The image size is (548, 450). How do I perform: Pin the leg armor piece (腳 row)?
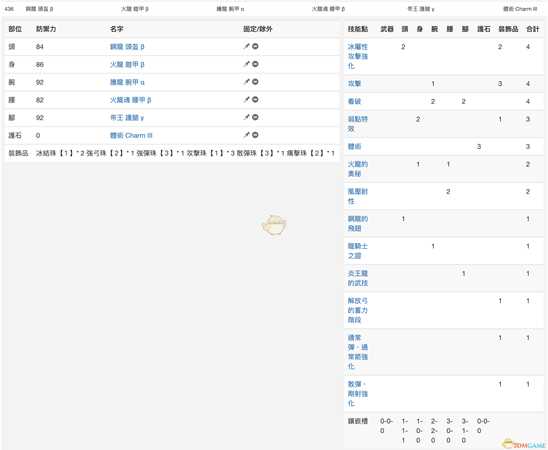click(247, 117)
